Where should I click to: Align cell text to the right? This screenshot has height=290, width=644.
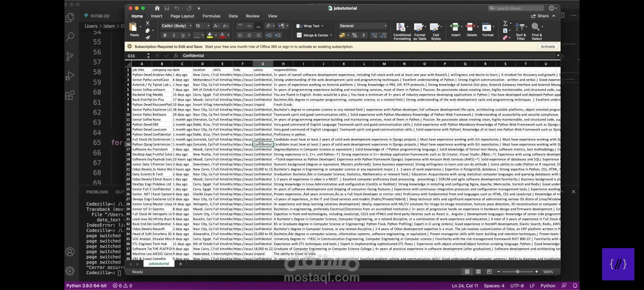point(258,35)
